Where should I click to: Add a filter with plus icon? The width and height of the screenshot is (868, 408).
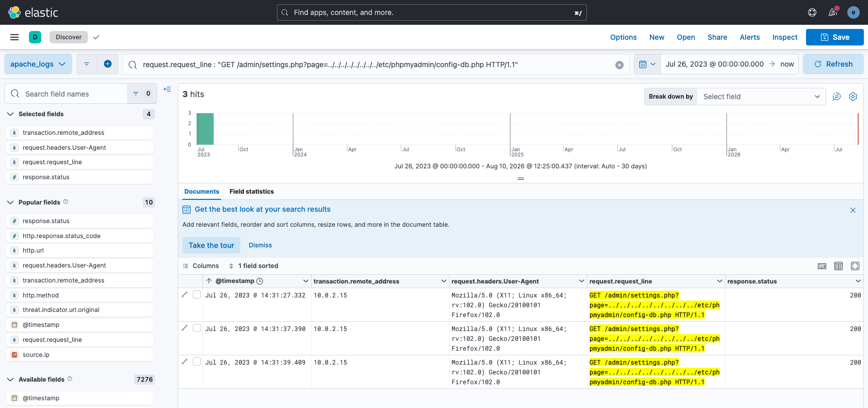(107, 64)
